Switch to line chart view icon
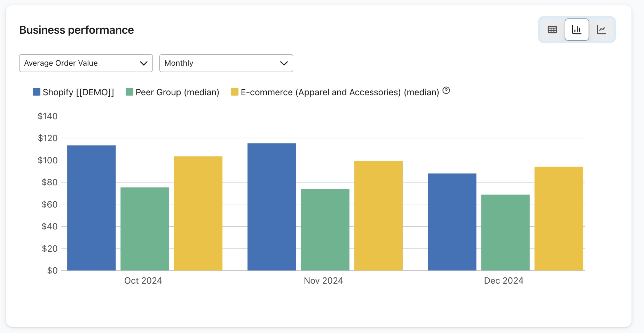The width and height of the screenshot is (644, 333). (x=601, y=30)
